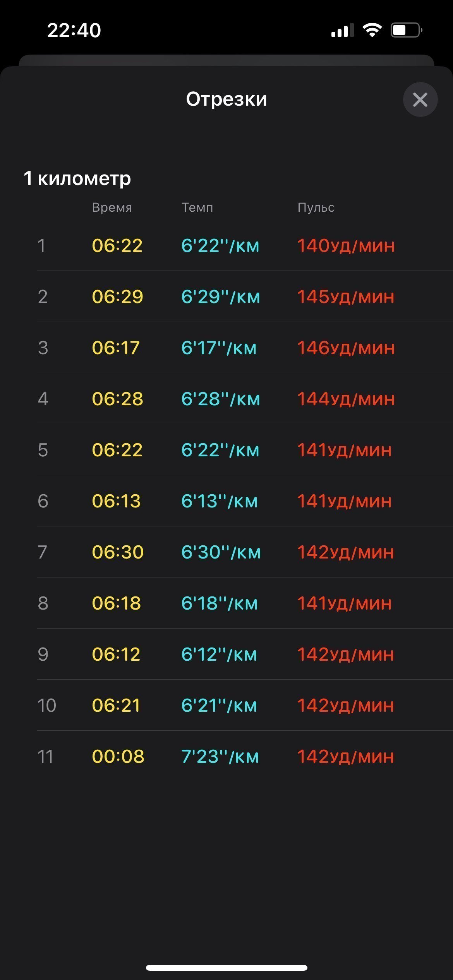The height and width of the screenshot is (980, 453).
Task: Select split 9 time 06:12
Action: tap(116, 654)
